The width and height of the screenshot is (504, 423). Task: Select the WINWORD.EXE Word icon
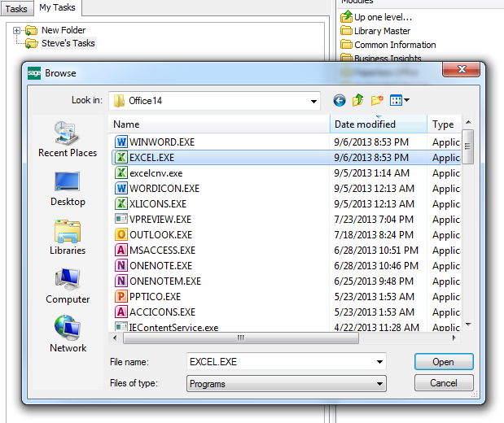[x=121, y=142]
